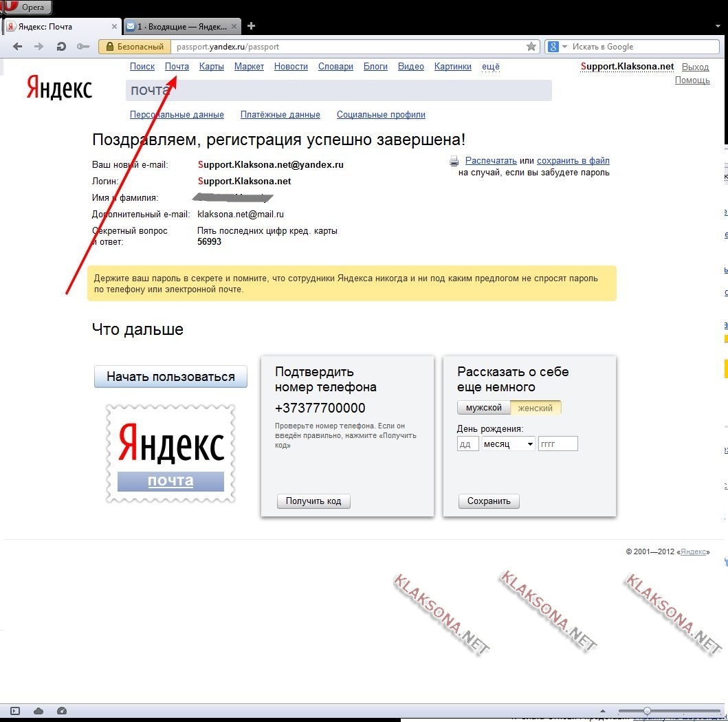Image resolution: width=728 pixels, height=722 pixels.
Task: Click the additional e-mail klaksona.net@mail.ru
Action: pos(241,214)
